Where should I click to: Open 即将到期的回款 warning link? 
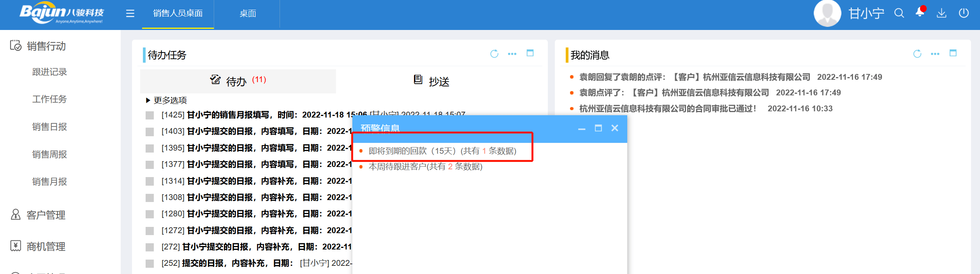(x=442, y=151)
